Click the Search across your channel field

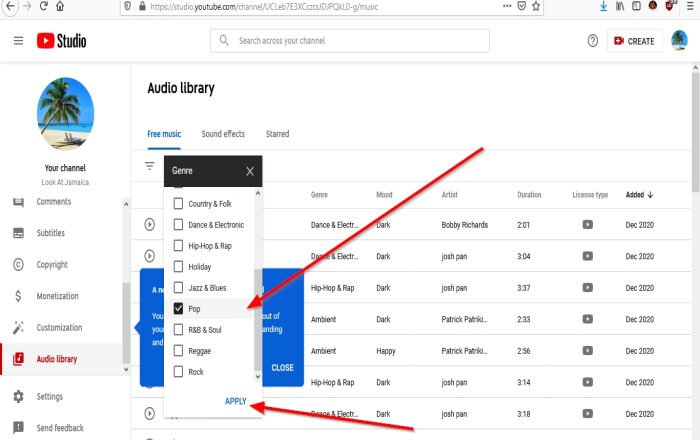click(350, 41)
